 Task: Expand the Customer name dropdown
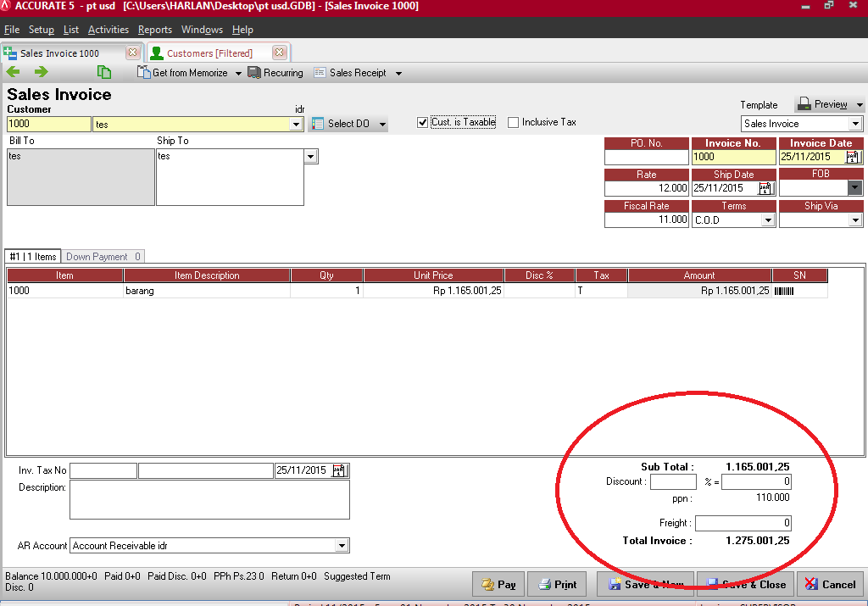coord(296,125)
